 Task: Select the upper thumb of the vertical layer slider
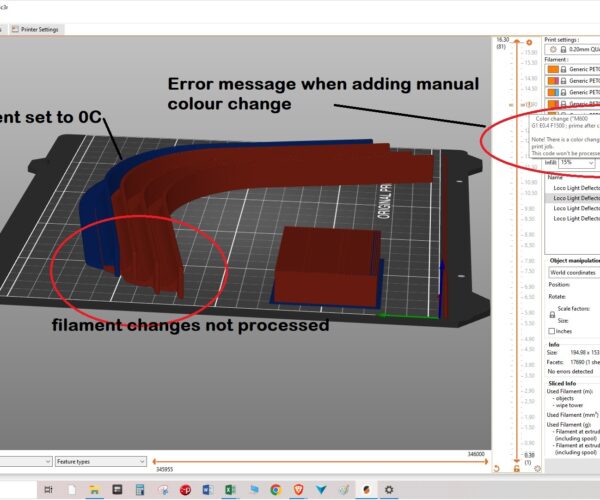tap(517, 41)
